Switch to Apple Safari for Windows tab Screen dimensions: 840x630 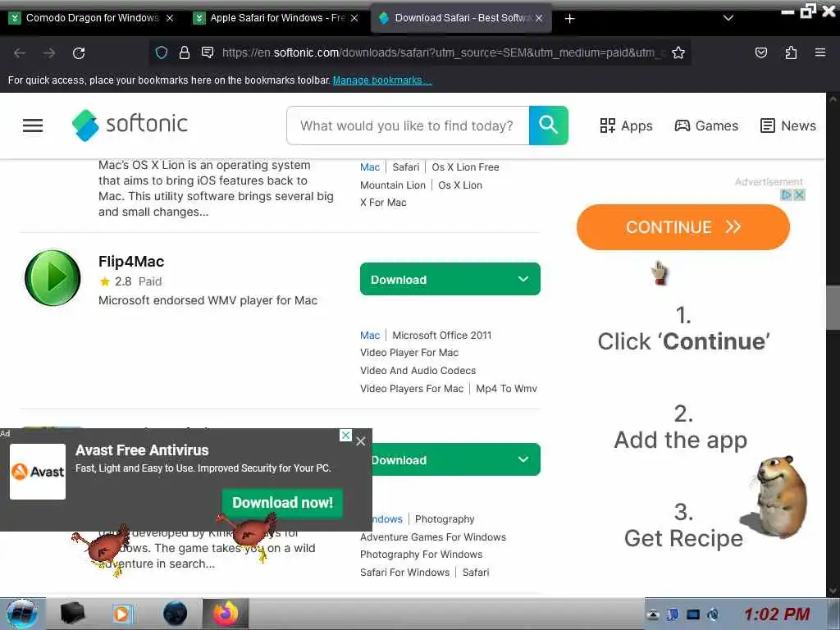[276, 18]
